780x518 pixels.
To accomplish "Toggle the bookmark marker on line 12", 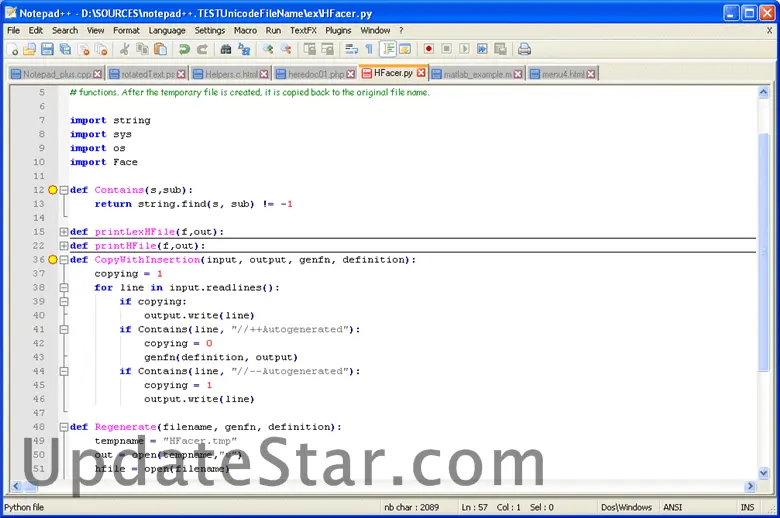I will coord(53,190).
